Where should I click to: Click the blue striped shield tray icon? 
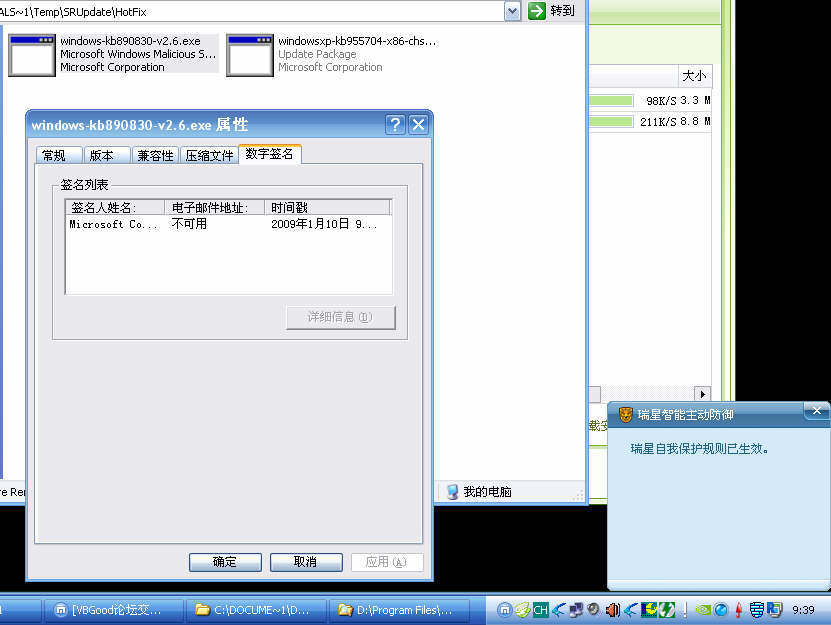[757, 610]
